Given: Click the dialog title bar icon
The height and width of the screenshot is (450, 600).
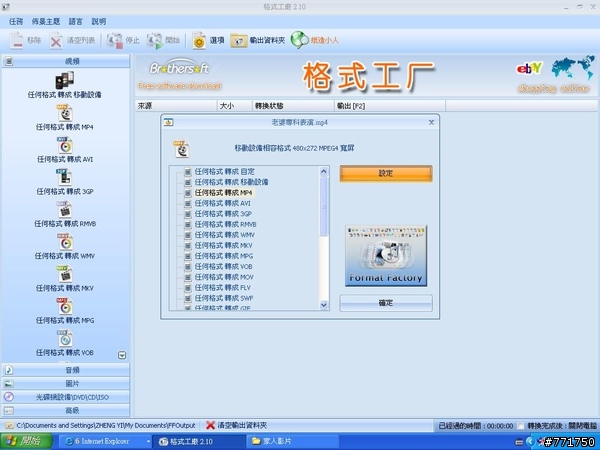Looking at the screenshot, I should [168, 122].
